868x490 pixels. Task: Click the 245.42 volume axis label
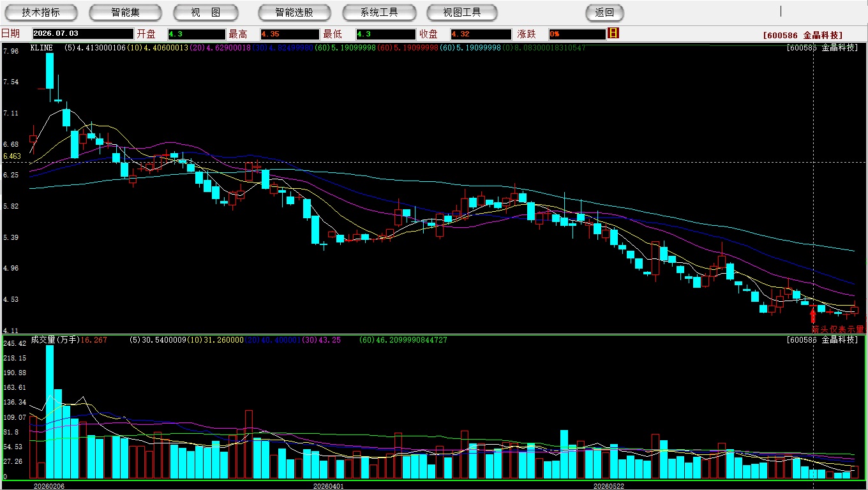(14, 343)
